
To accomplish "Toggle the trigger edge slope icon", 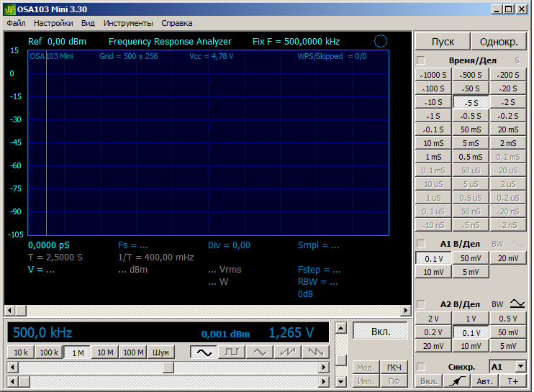I will pyautogui.click(x=457, y=380).
